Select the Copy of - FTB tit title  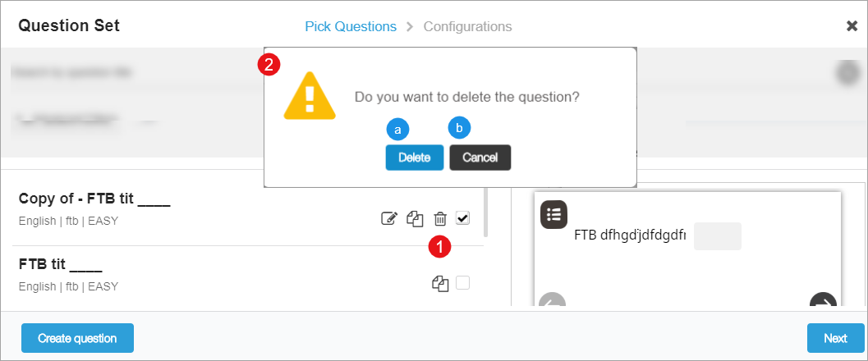(94, 200)
